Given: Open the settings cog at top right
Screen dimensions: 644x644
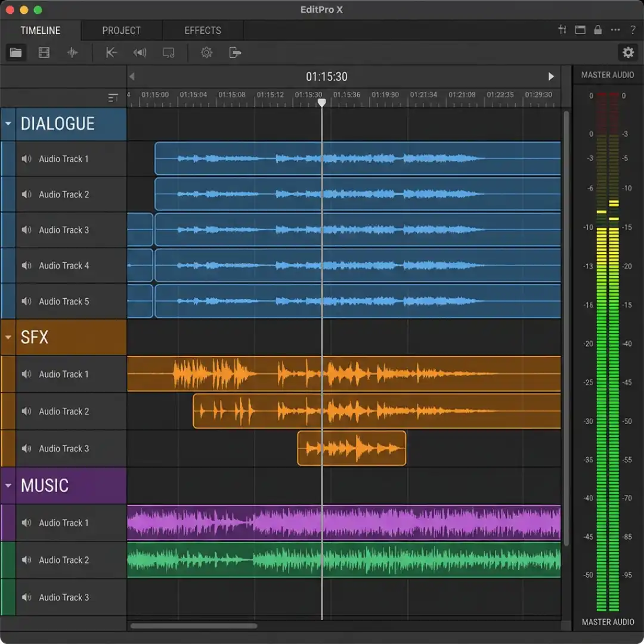Looking at the screenshot, I should coord(628,52).
